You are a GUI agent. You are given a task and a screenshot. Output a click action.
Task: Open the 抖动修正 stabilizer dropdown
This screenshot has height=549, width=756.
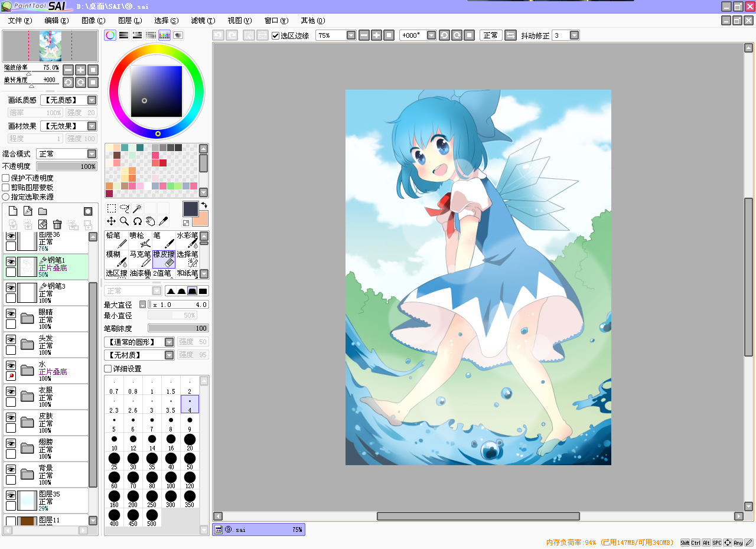[574, 35]
